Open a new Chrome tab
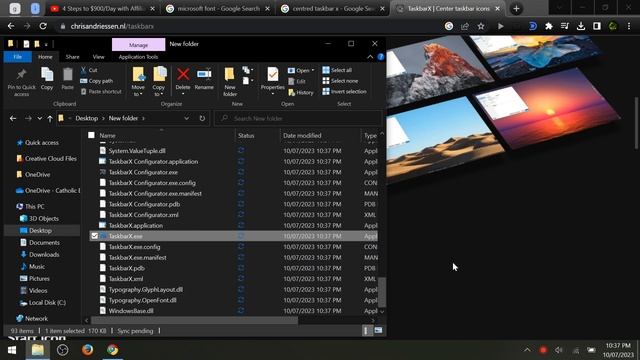This screenshot has width=640, height=360. pyautogui.click(x=516, y=9)
